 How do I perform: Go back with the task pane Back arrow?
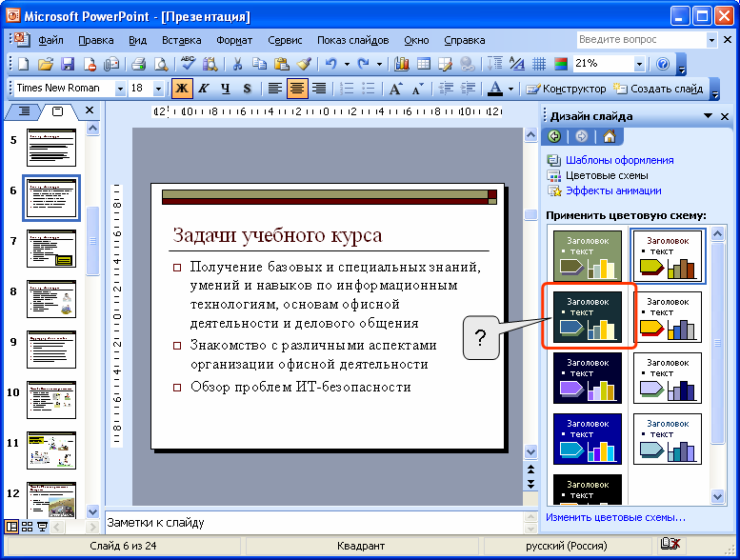(x=554, y=137)
